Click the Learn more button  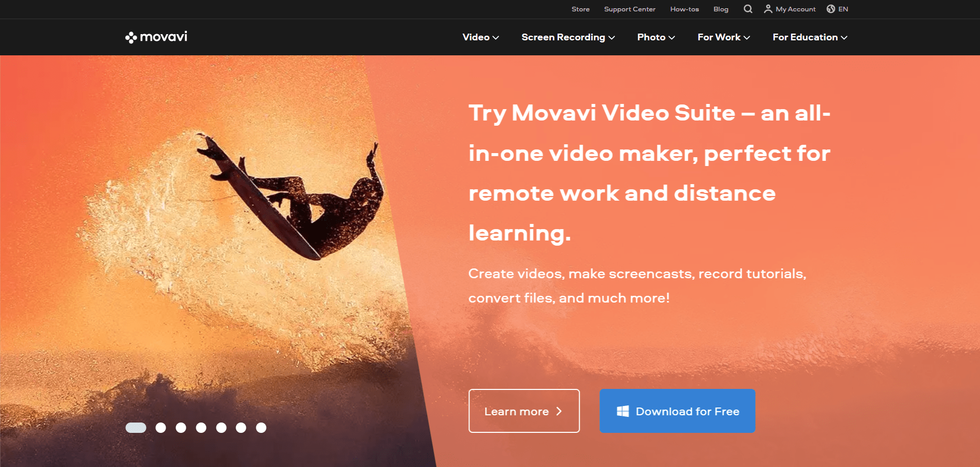click(x=524, y=411)
